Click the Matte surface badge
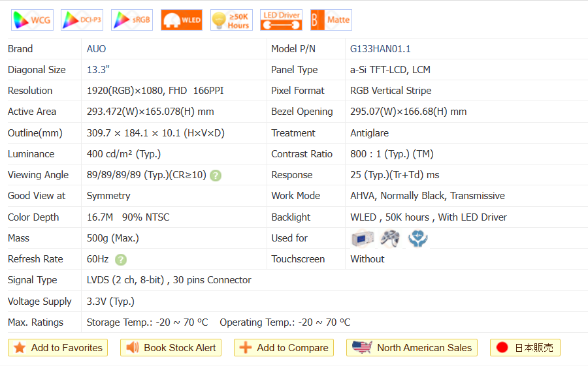Viewport: 588px width, 374px height. pyautogui.click(x=331, y=20)
